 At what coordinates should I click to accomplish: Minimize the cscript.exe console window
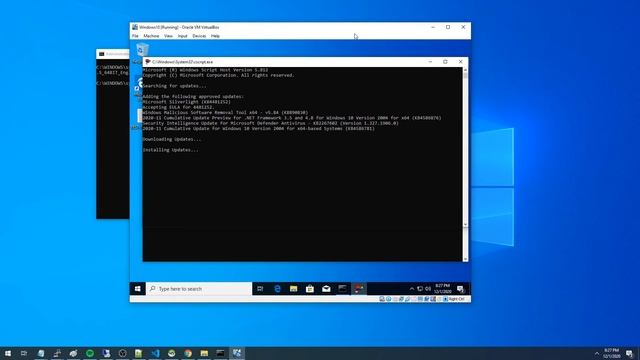pos(430,62)
